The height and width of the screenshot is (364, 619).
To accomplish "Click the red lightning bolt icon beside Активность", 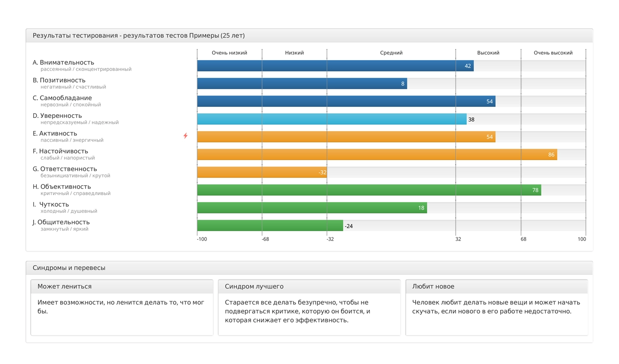I will tap(185, 136).
